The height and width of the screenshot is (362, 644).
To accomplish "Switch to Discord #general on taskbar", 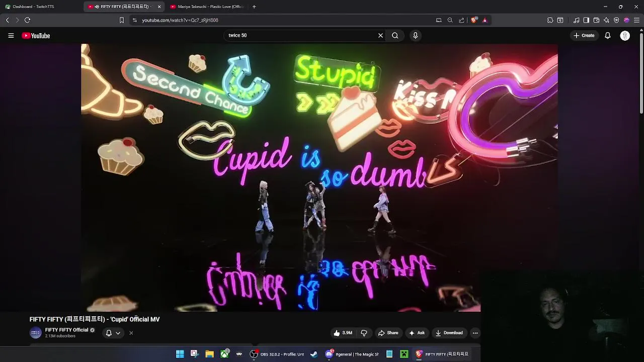I will (x=352, y=354).
